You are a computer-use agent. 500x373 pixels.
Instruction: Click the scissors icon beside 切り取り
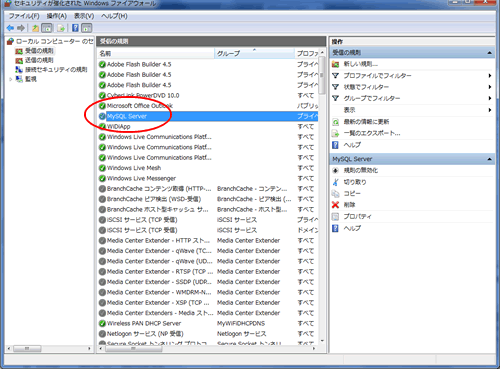pyautogui.click(x=335, y=182)
